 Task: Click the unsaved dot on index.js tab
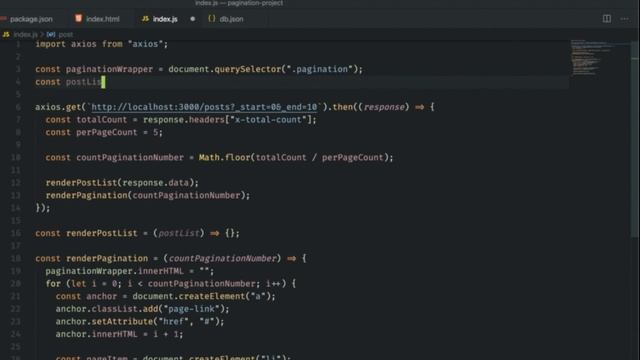coord(193,19)
